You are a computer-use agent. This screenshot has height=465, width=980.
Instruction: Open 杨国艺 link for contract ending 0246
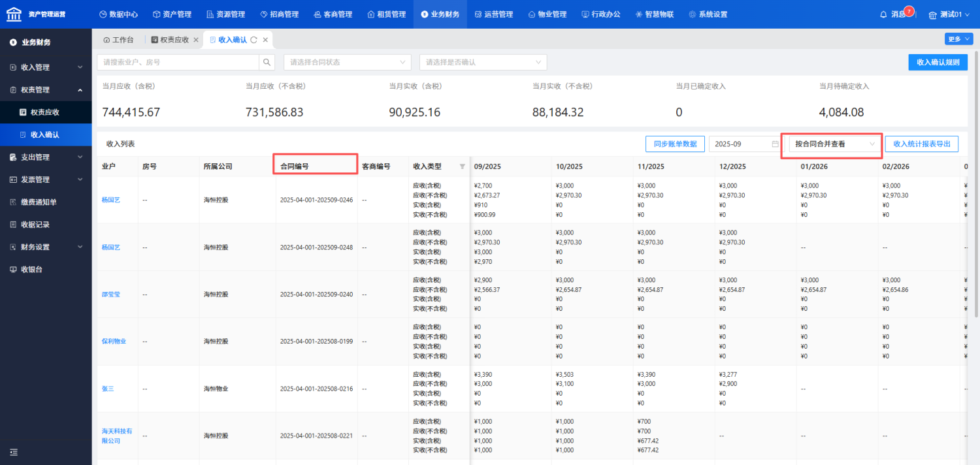point(111,200)
